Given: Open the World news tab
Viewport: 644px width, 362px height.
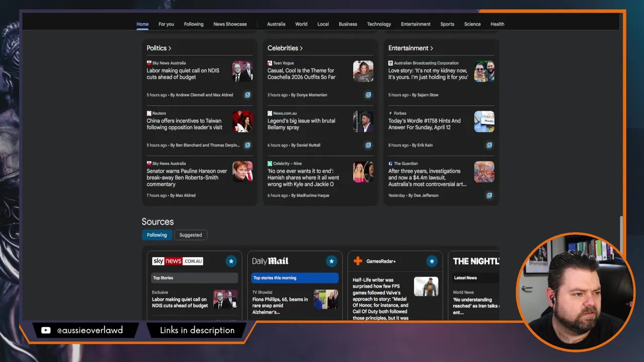Looking at the screenshot, I should 301,24.
